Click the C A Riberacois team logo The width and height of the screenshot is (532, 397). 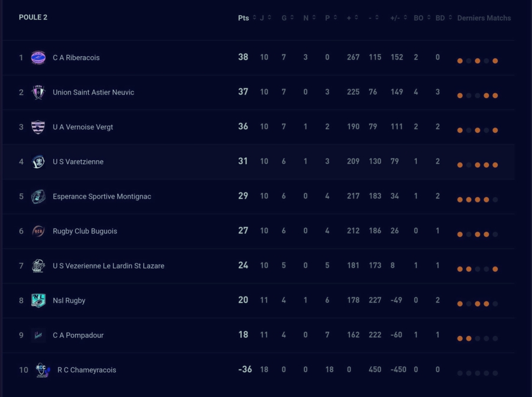[38, 58]
